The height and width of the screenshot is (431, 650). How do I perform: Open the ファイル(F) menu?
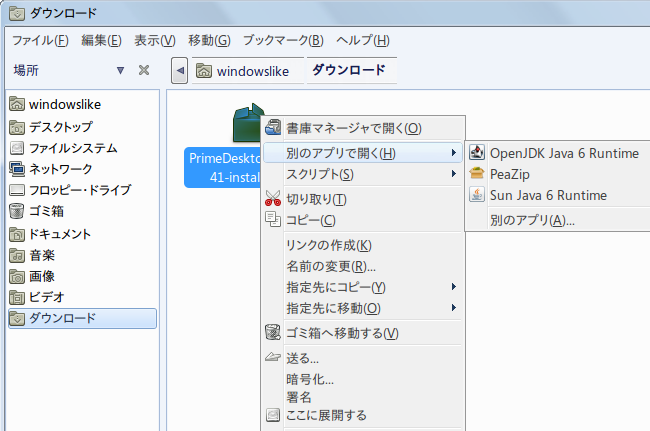point(40,41)
